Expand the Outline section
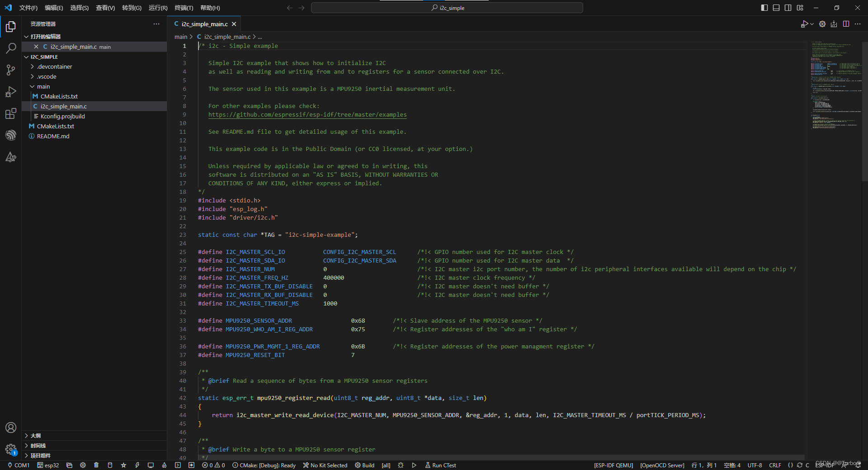 coord(94,436)
